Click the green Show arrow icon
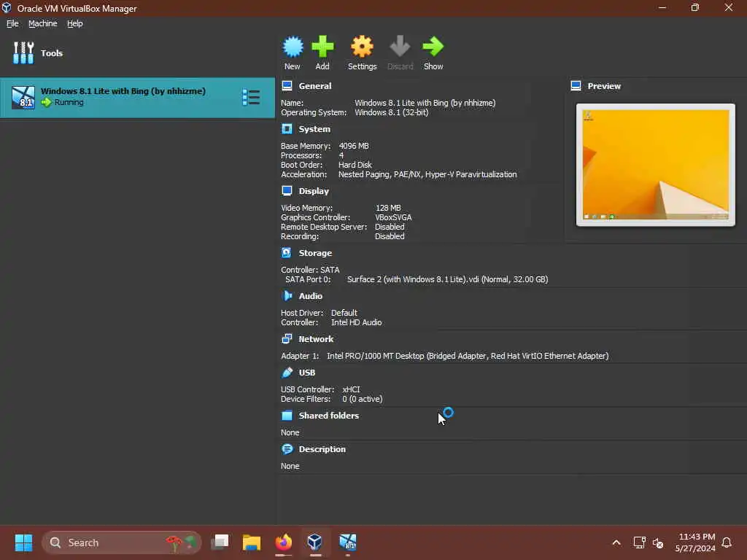 (x=433, y=47)
